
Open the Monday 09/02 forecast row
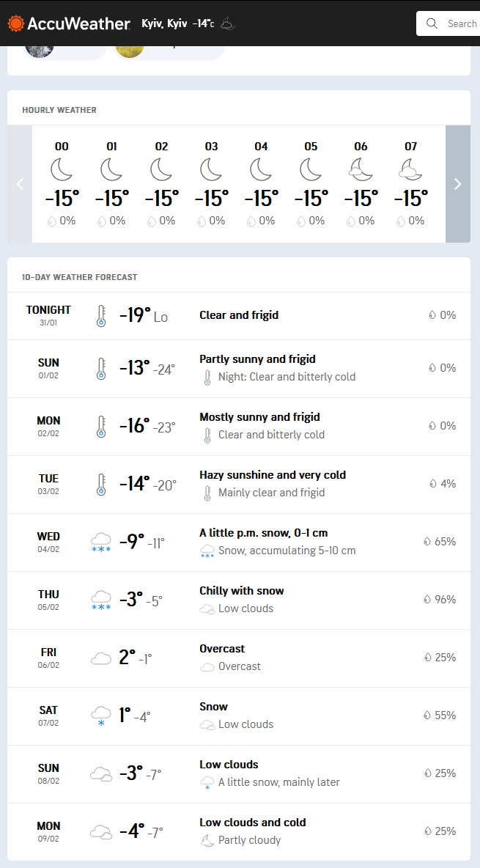point(239,831)
